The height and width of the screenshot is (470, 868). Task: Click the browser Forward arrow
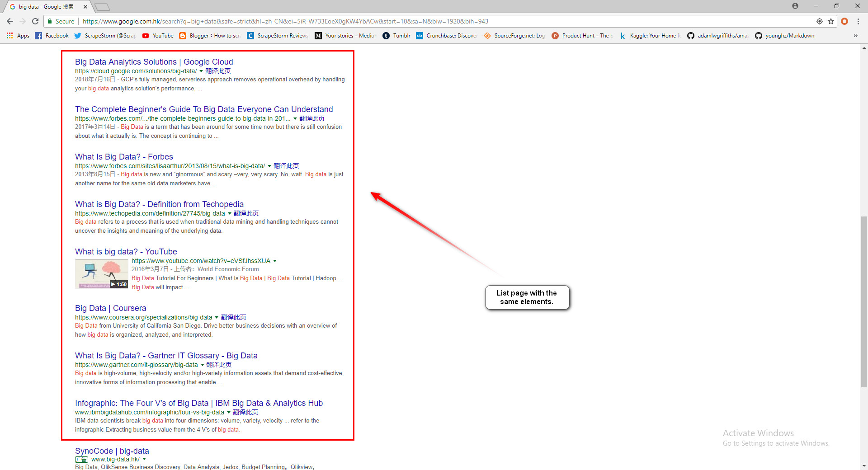[23, 21]
